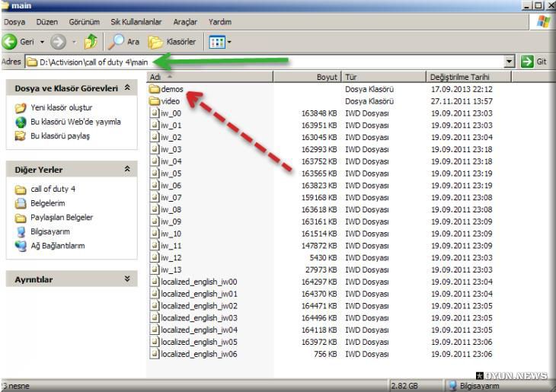
Task: Select the iw_06 file icon
Action: coord(155,186)
